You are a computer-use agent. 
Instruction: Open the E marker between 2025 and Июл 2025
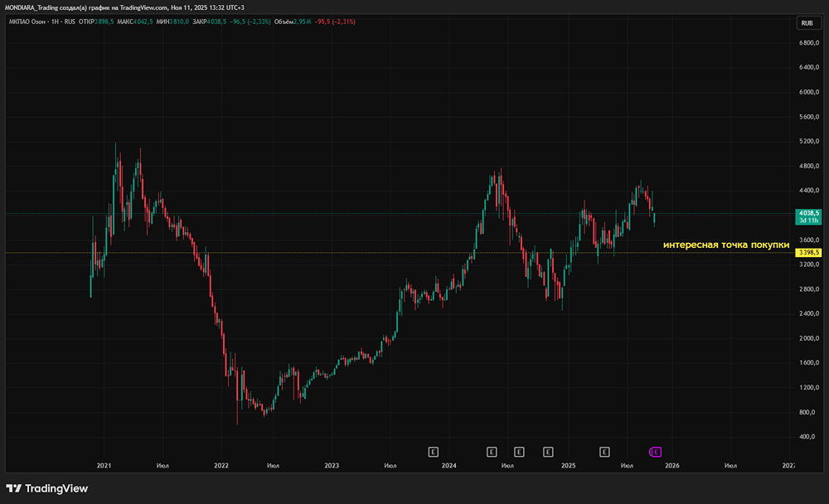[604, 452]
